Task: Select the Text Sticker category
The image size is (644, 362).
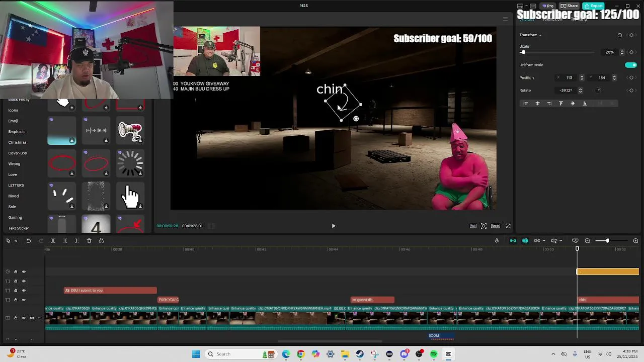Action: (x=19, y=228)
